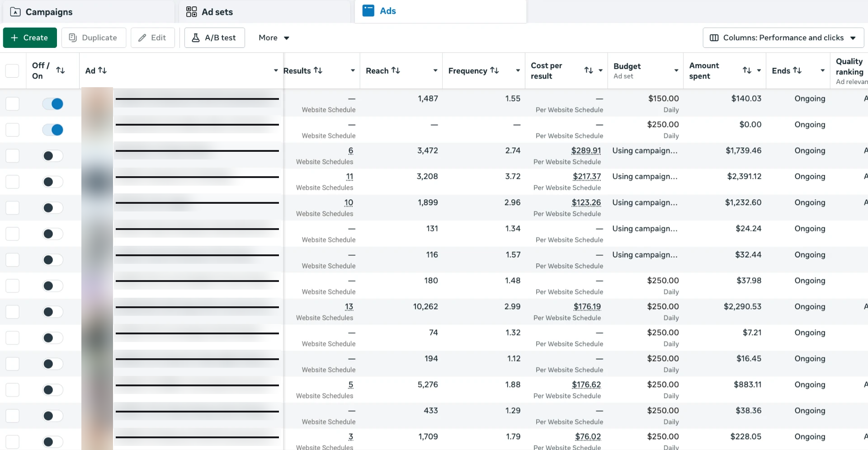Click the Edit button
The image size is (868, 450).
click(153, 37)
